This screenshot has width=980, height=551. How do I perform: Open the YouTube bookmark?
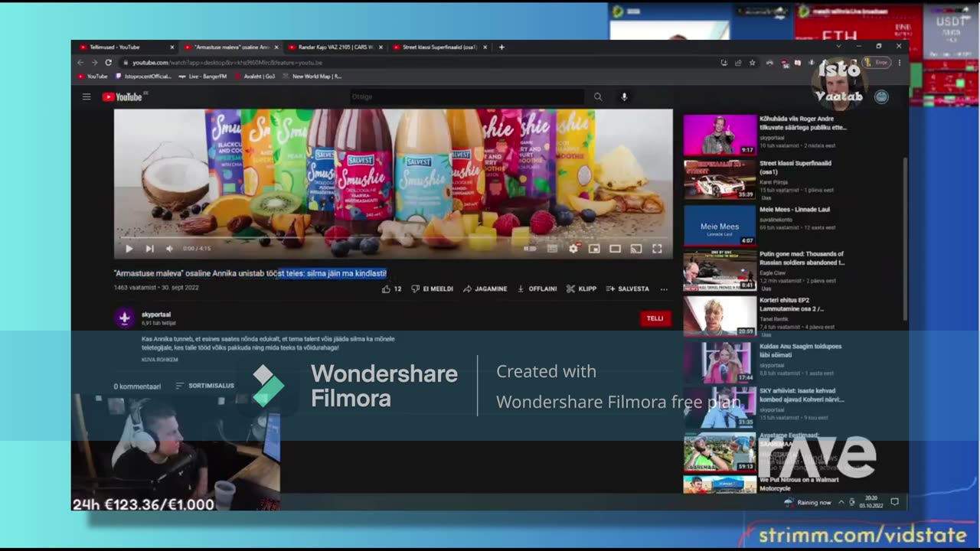pos(93,77)
